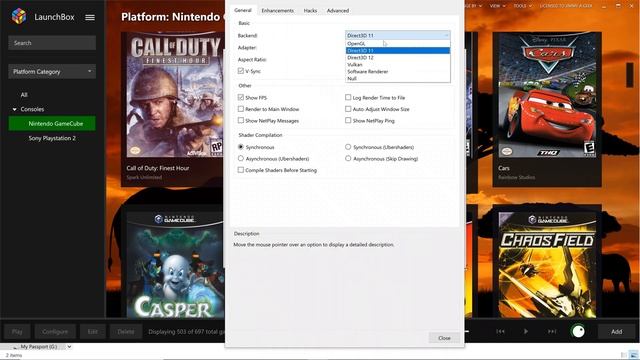Click the LaunchBox vertical scrollbar handle

(630, 74)
